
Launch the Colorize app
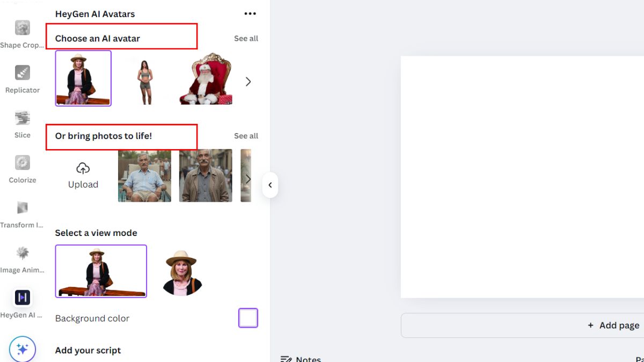21,164
